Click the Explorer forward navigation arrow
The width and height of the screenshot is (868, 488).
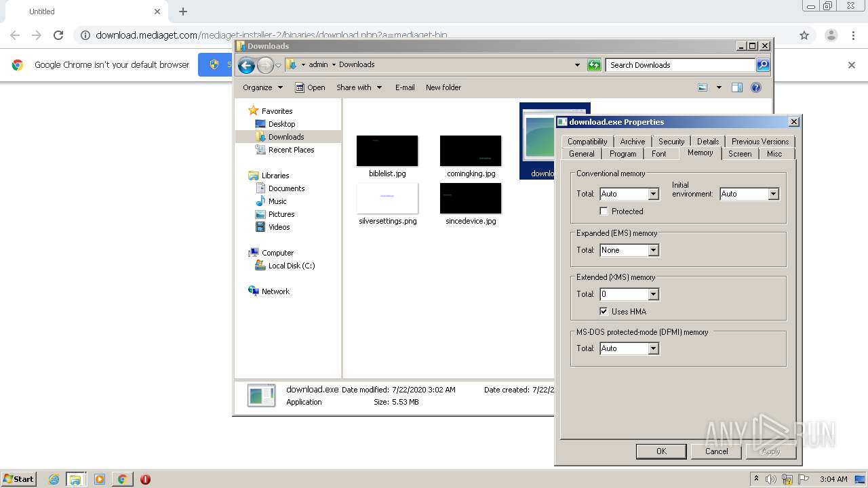click(265, 65)
